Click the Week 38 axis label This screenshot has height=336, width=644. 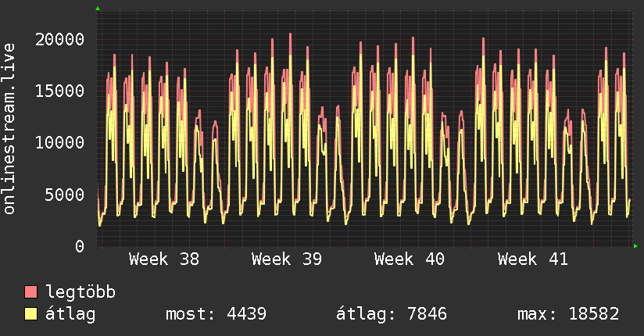(x=164, y=259)
